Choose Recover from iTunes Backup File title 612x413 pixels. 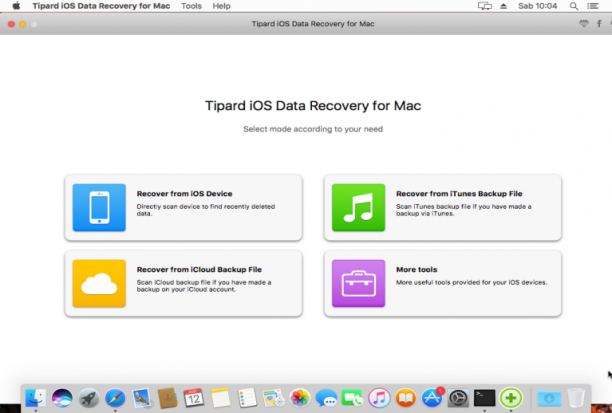click(x=459, y=194)
